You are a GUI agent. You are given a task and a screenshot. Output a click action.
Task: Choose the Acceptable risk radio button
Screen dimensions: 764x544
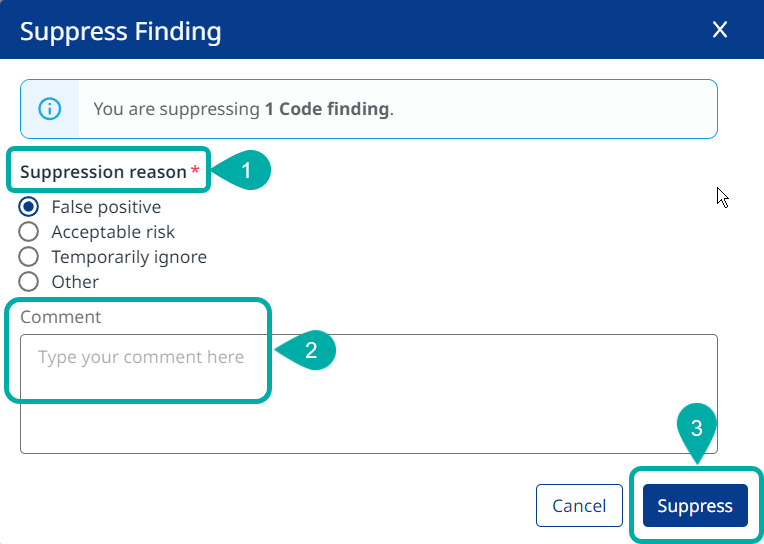tap(29, 232)
